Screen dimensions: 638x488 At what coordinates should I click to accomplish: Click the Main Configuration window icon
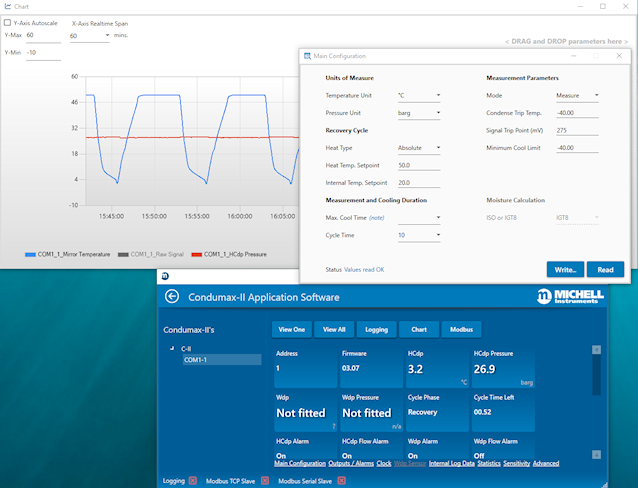307,56
